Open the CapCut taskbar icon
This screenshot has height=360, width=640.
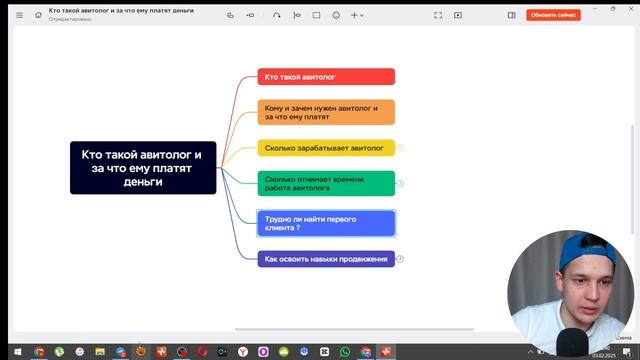tap(324, 351)
